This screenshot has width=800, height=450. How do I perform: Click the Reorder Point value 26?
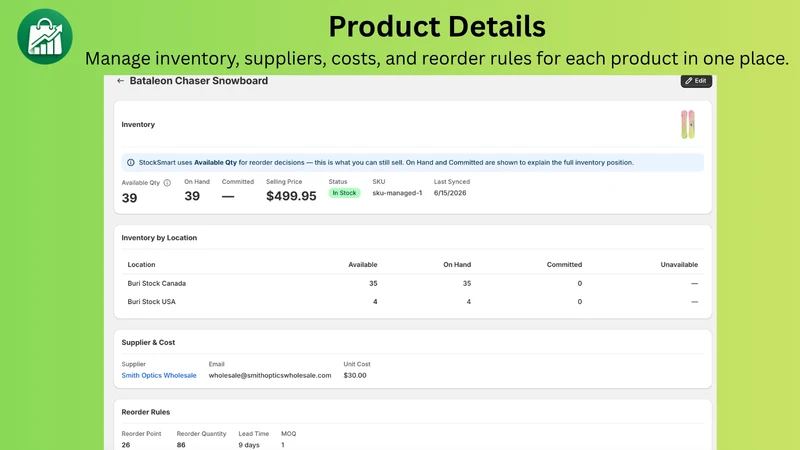126,445
